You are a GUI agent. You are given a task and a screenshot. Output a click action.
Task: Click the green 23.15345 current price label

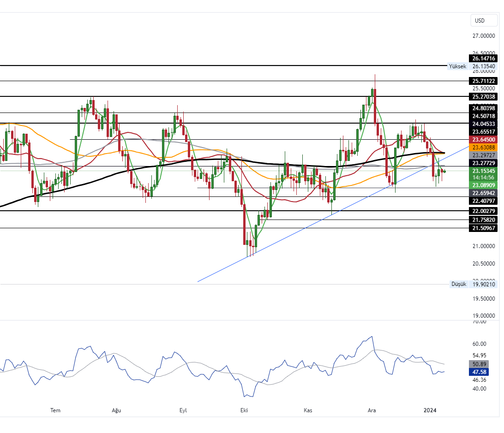pos(483,171)
